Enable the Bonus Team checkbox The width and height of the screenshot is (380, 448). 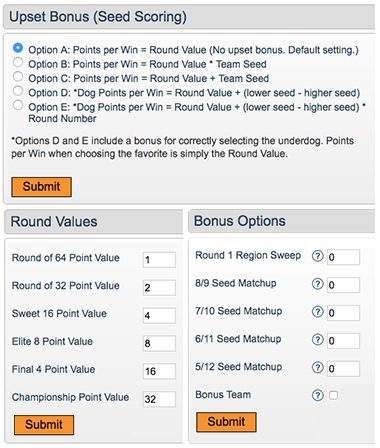pyautogui.click(x=333, y=395)
